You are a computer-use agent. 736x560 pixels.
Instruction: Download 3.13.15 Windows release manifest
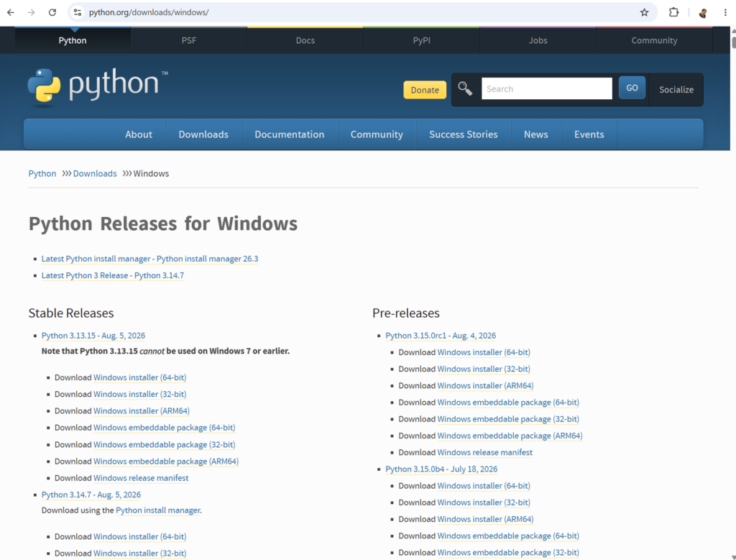[141, 478]
